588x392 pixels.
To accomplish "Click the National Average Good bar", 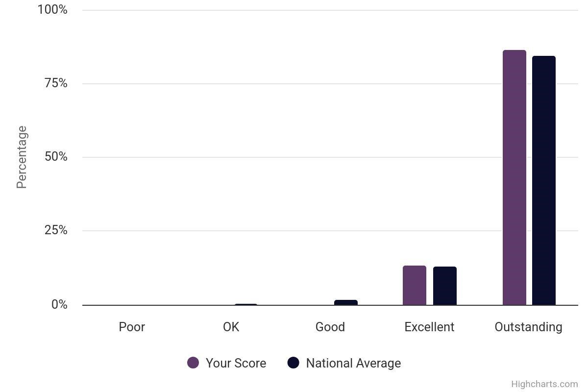I will pos(346,302).
